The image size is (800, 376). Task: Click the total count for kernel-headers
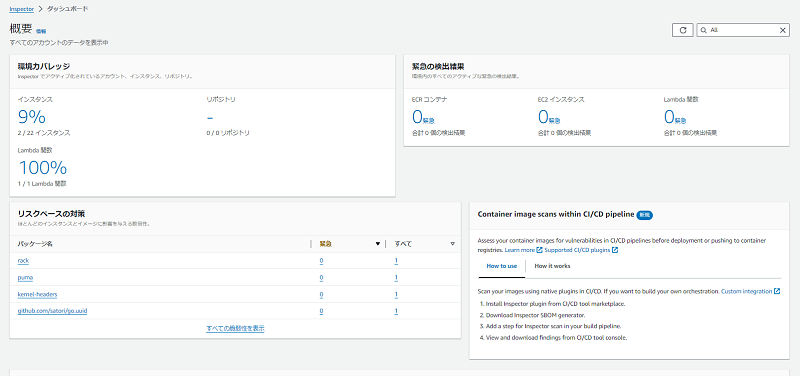(396, 294)
